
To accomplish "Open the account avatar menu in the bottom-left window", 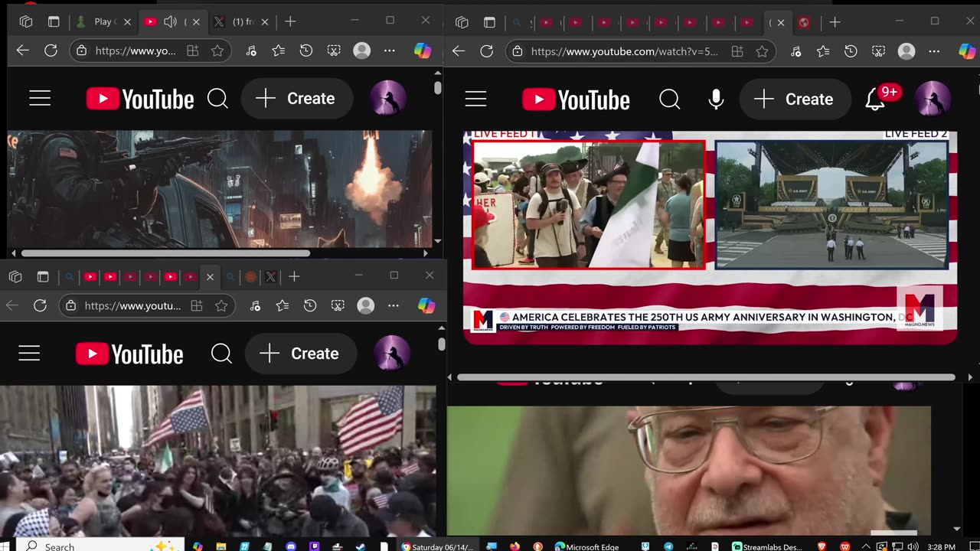I will (392, 354).
